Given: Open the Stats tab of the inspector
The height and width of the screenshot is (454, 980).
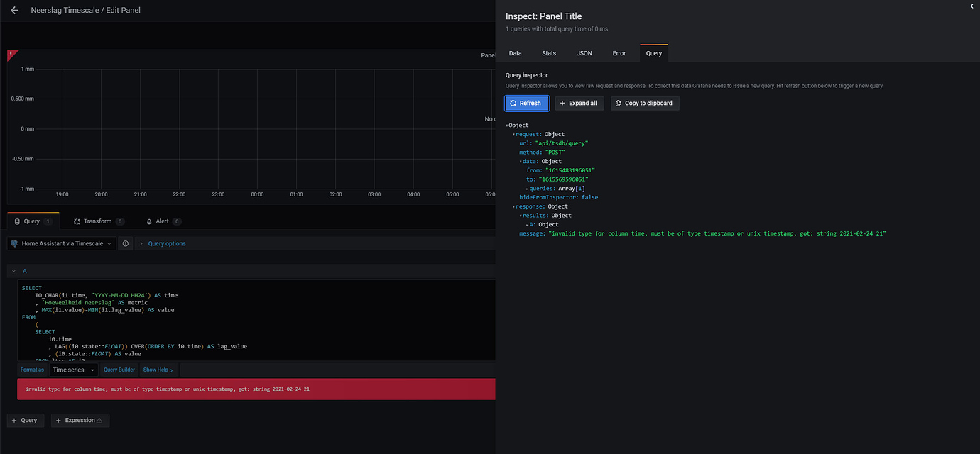Looking at the screenshot, I should 548,52.
